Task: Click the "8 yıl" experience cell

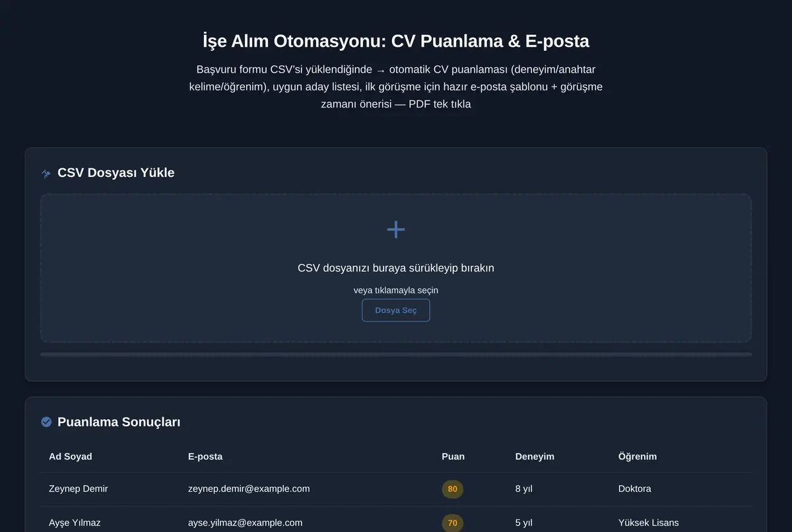Action: click(524, 489)
